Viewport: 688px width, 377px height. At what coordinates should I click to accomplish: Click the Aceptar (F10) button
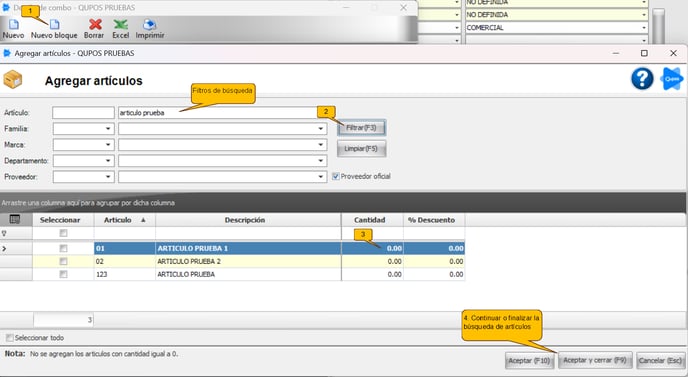529,361
